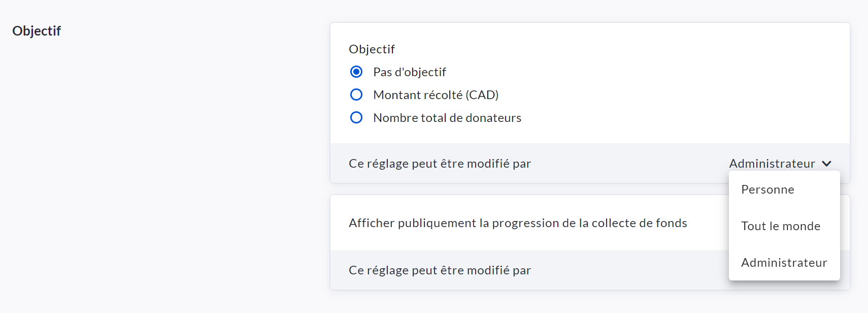This screenshot has width=868, height=313.
Task: Click the "Montant récolté (CAD)" label text
Action: click(436, 95)
